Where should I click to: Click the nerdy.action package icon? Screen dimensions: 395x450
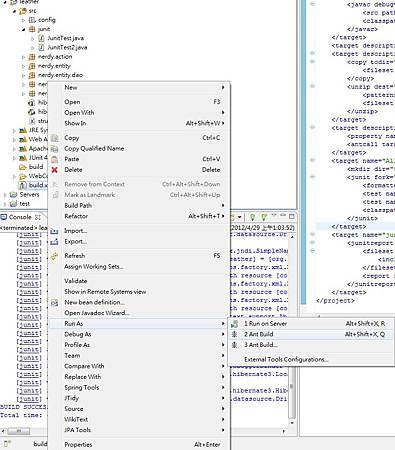tap(32, 57)
